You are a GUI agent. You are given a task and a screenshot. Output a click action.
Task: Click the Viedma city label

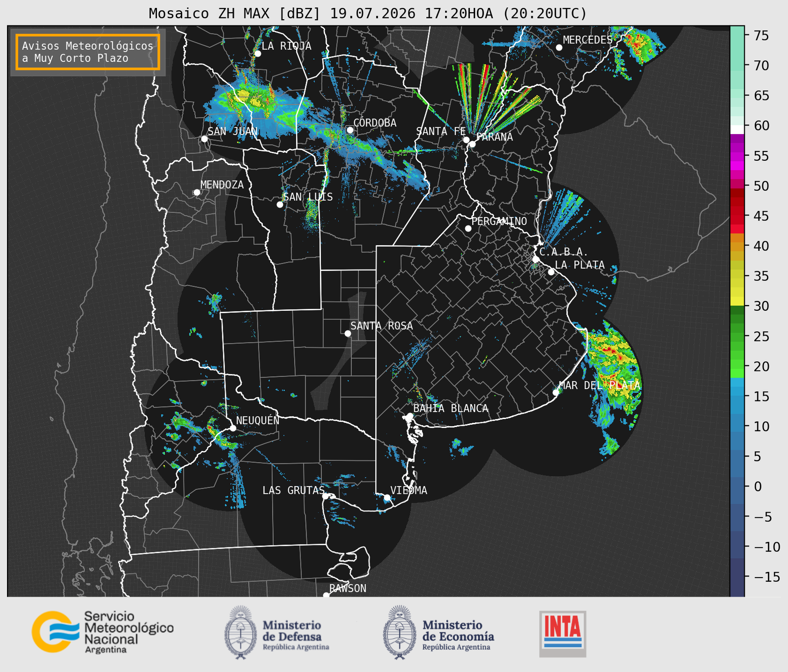409,490
